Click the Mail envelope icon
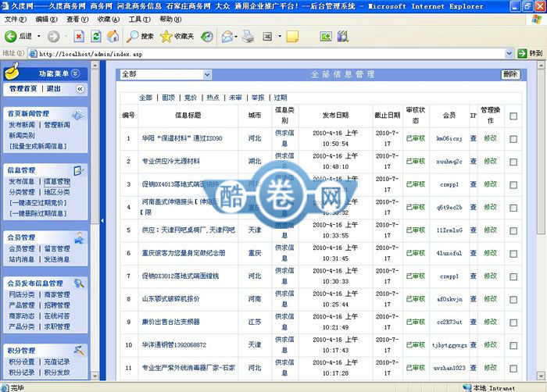547x392 pixels. (x=227, y=36)
